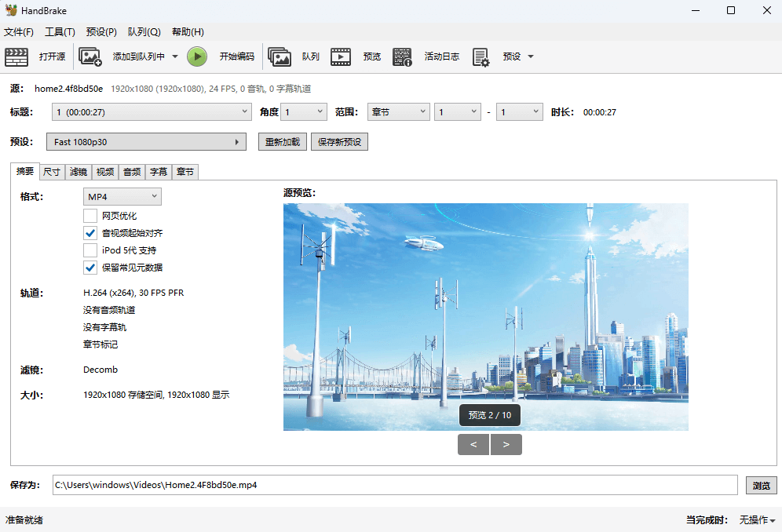Image resolution: width=782 pixels, height=532 pixels.
Task: Open the 预设(P) menu
Action: click(101, 32)
